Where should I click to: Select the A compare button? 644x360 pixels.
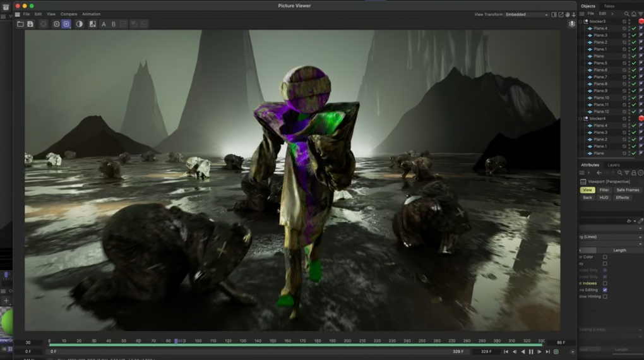[104, 24]
